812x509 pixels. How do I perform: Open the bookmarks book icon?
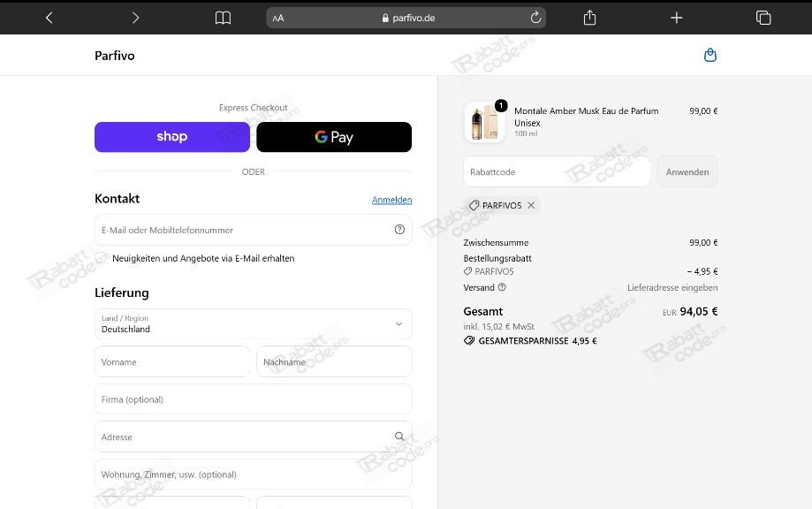click(x=223, y=19)
